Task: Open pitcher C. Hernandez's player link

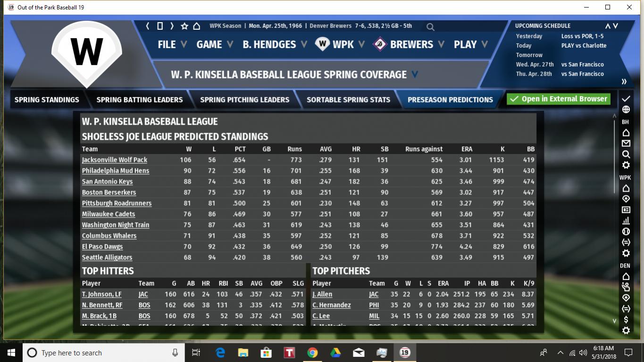Action: (332, 305)
